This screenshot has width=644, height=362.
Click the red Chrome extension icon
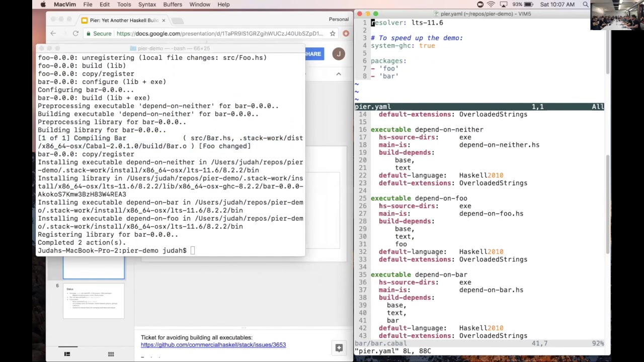(x=346, y=34)
